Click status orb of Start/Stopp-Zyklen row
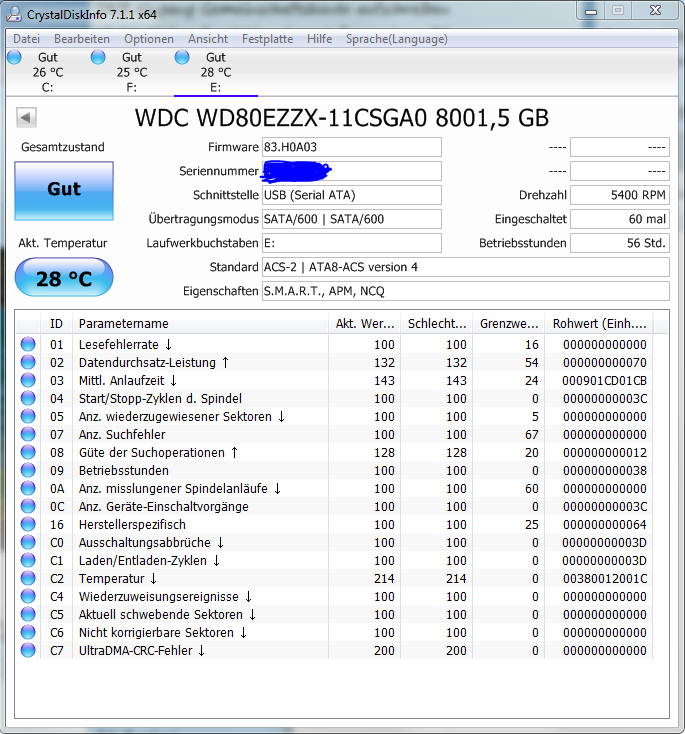Image resolution: width=685 pixels, height=734 pixels. [28, 398]
